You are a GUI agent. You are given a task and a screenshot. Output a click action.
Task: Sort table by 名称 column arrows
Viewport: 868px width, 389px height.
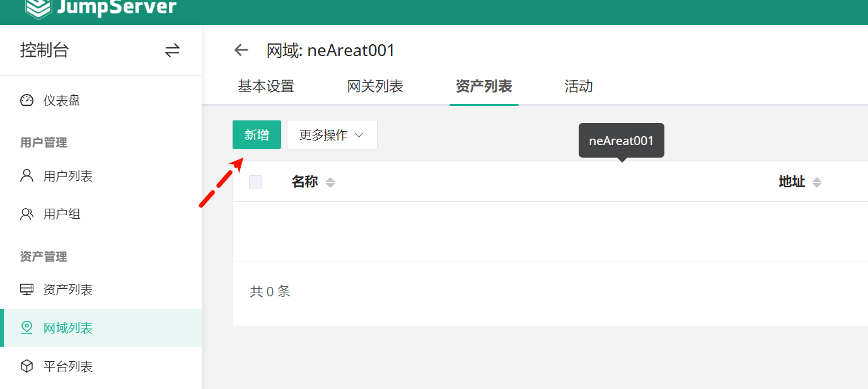pos(330,182)
